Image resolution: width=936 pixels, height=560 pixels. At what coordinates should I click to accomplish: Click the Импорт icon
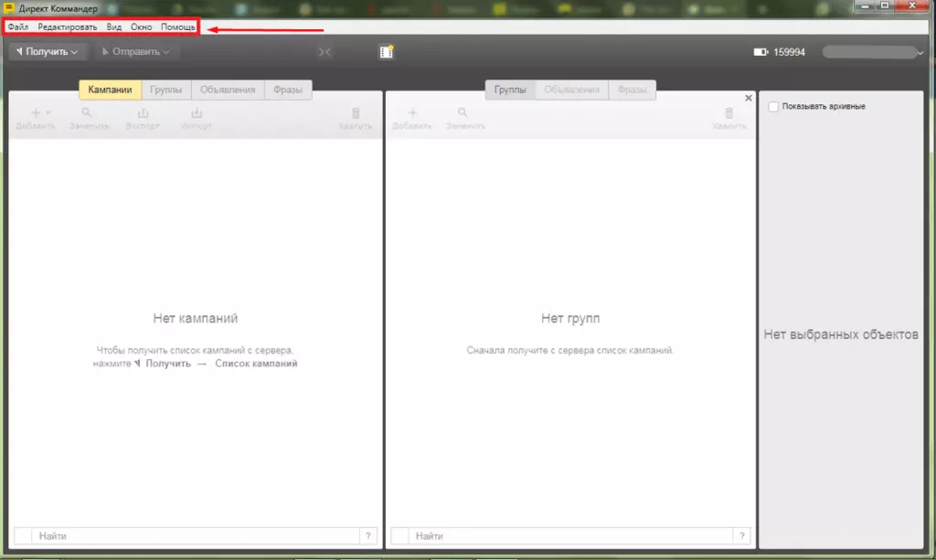point(197,119)
